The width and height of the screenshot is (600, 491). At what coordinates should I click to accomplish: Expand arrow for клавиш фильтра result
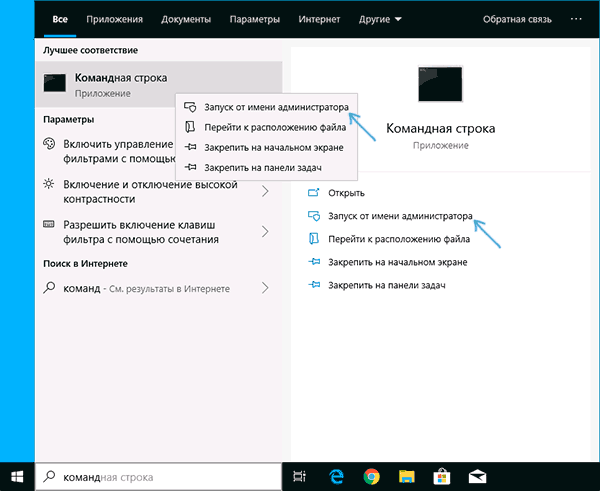tap(265, 231)
